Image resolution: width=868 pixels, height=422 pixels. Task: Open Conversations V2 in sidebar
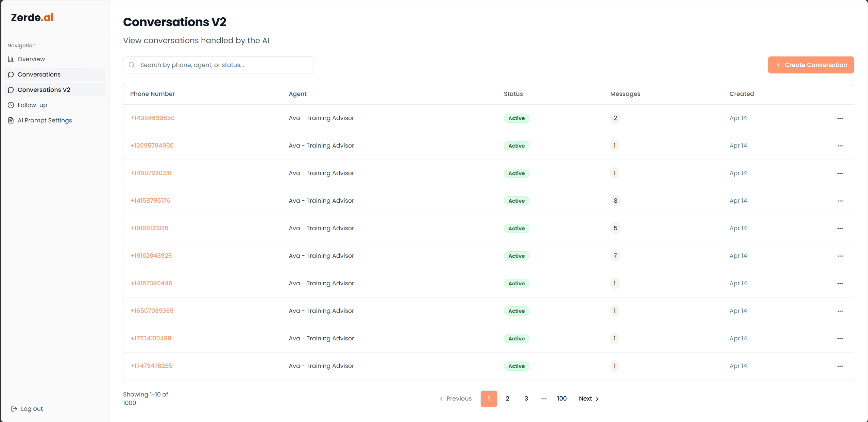point(44,90)
